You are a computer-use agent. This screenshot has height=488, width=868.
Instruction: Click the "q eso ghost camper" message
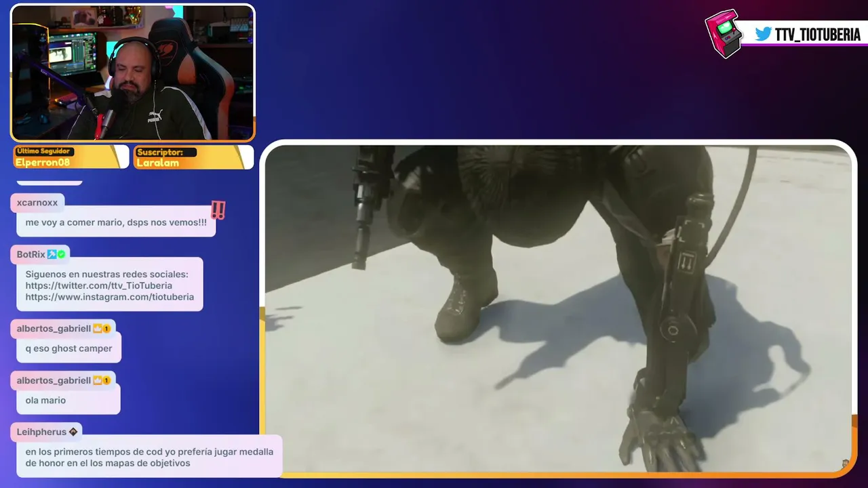pos(68,348)
